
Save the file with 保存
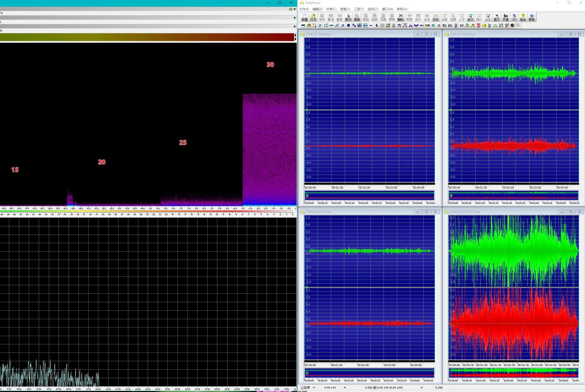tap(322, 17)
